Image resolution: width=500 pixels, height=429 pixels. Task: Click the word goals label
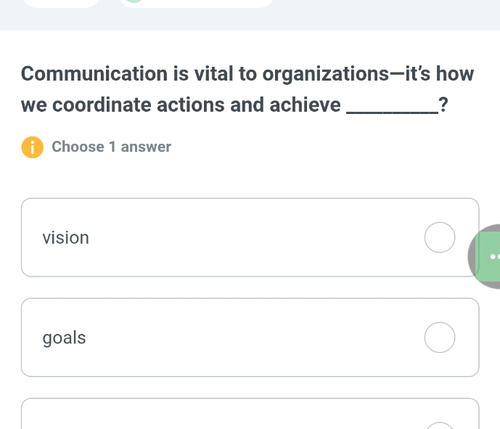click(64, 338)
